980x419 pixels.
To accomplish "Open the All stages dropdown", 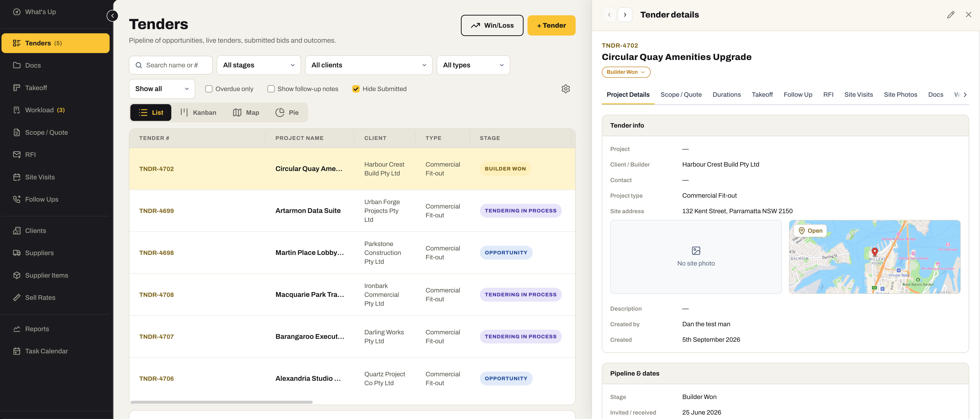I will tap(259, 65).
